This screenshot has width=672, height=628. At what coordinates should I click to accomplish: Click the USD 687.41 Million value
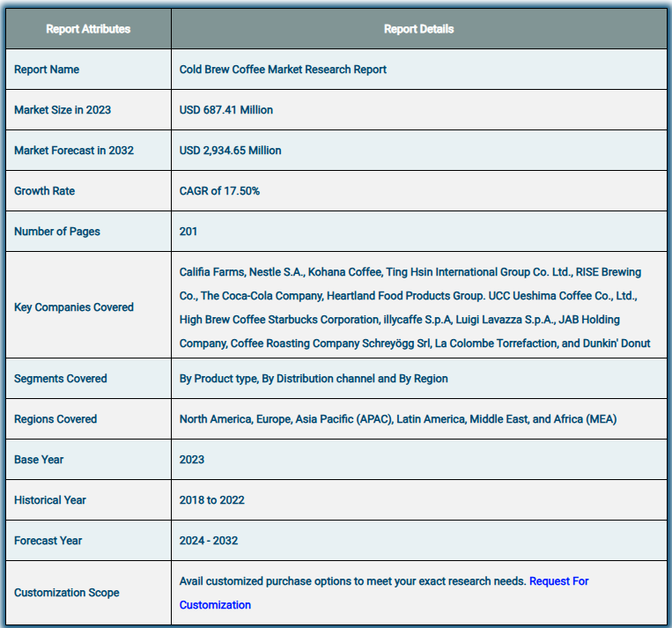coord(225,110)
